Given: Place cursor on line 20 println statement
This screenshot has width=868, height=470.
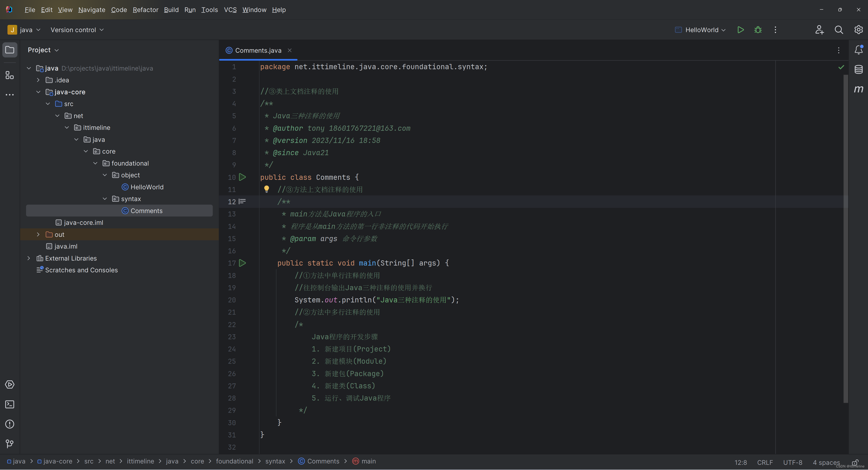Looking at the screenshot, I should [376, 300].
